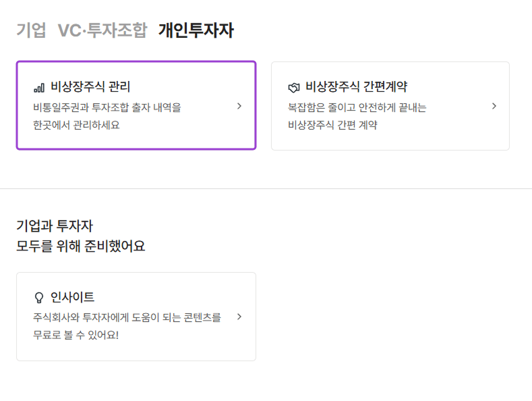Open the 비상장주식 관리 title link
The width and height of the screenshot is (532, 401).
pyautogui.click(x=90, y=86)
